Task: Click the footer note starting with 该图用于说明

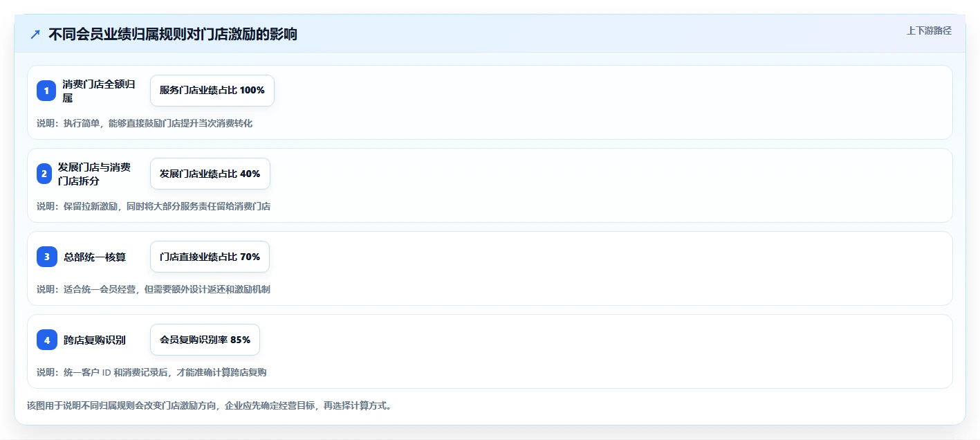Action: point(210,405)
